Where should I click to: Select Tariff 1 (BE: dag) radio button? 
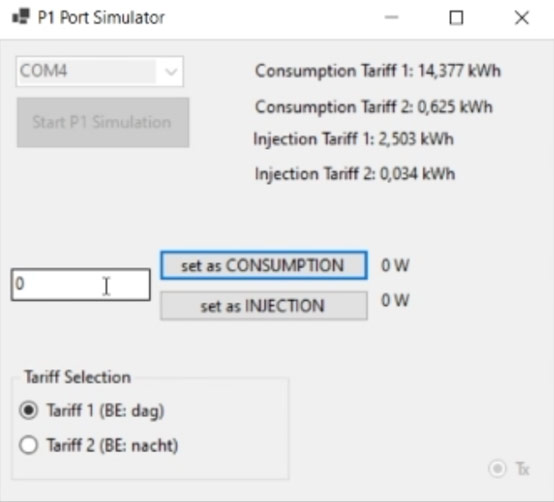click(x=29, y=410)
